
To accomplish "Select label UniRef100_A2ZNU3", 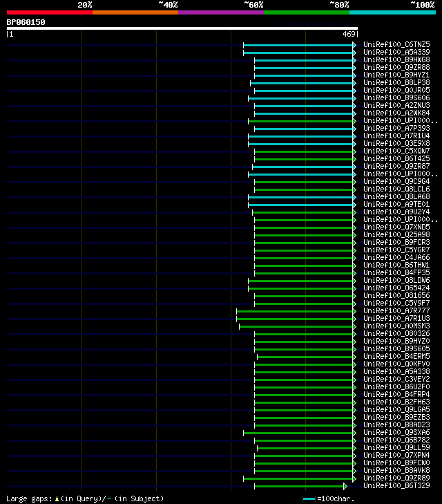I will point(396,105).
